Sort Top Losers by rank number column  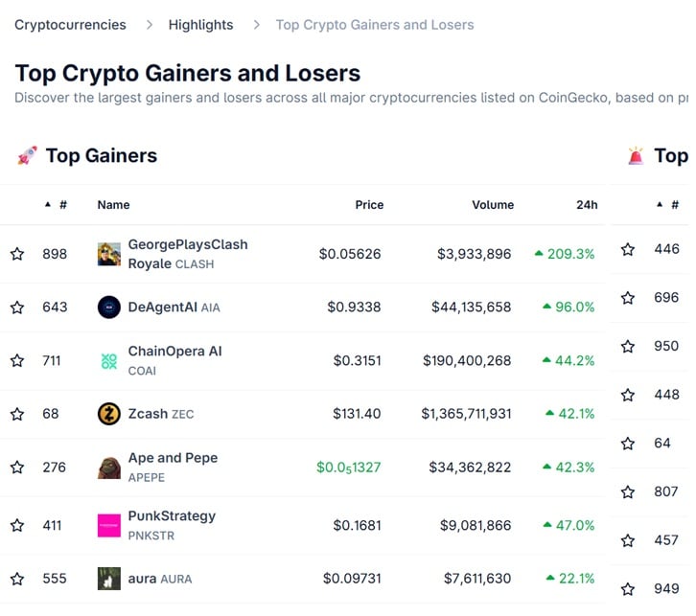668,205
